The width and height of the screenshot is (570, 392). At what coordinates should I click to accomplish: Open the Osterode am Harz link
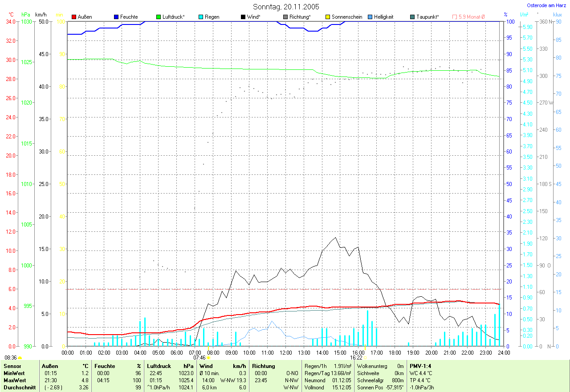550,5
